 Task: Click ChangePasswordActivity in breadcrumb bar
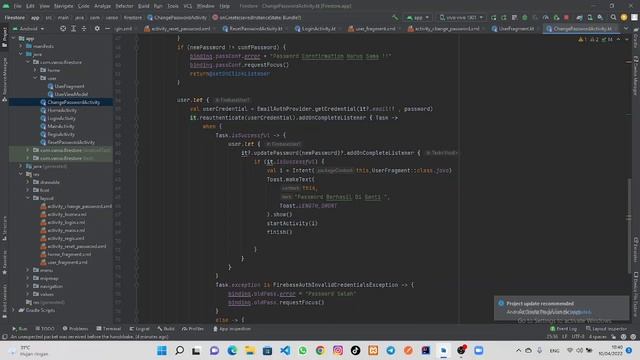pyautogui.click(x=177, y=18)
